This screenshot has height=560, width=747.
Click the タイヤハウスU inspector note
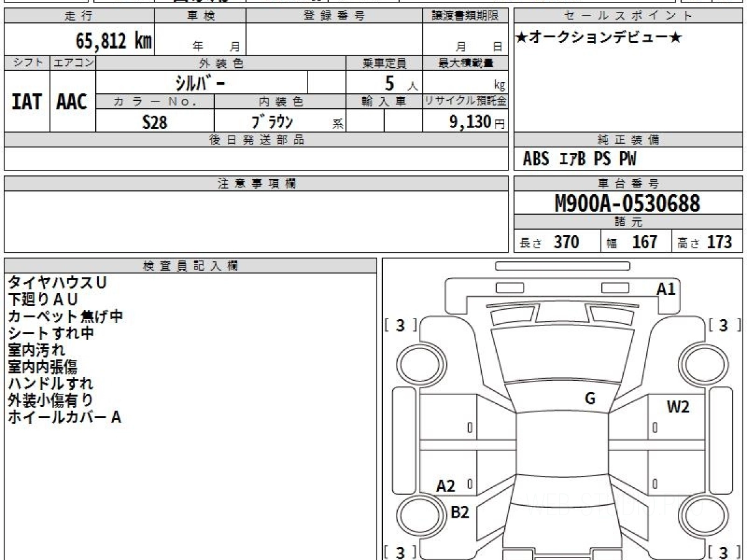[57, 282]
